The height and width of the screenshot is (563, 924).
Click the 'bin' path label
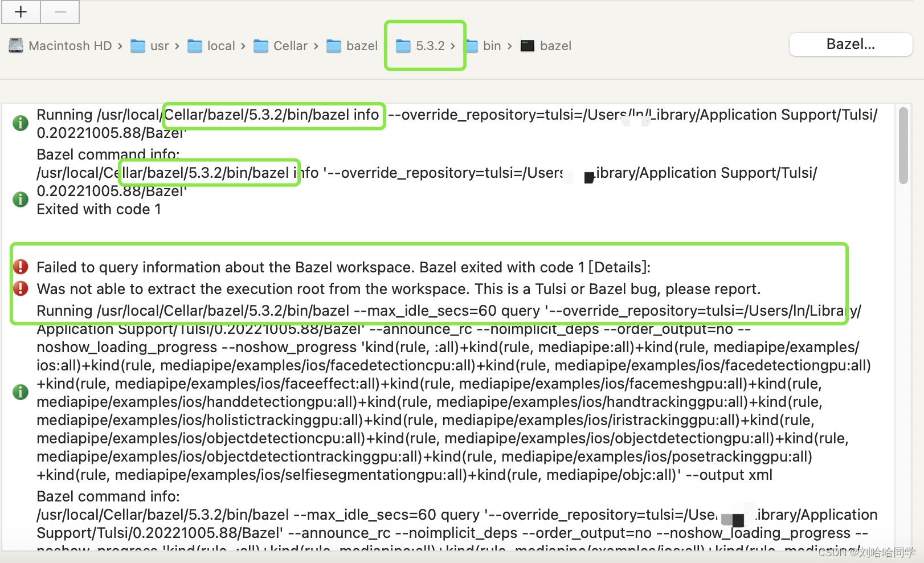pos(492,46)
